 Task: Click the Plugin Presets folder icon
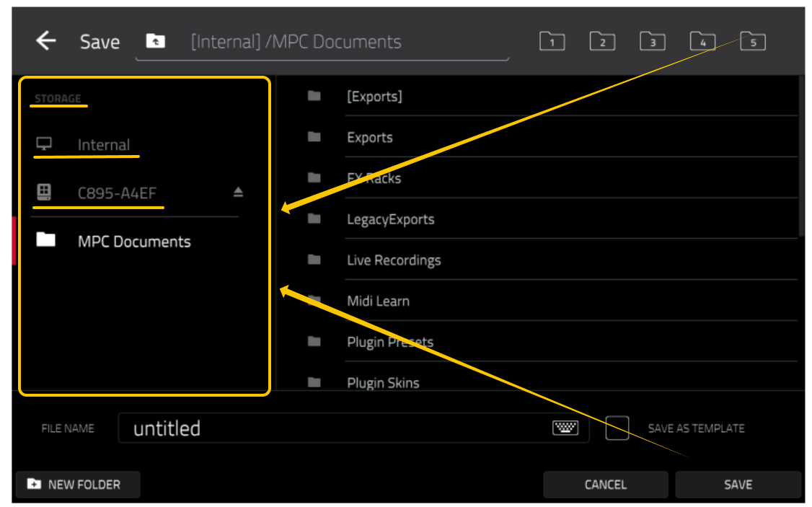[x=314, y=341]
